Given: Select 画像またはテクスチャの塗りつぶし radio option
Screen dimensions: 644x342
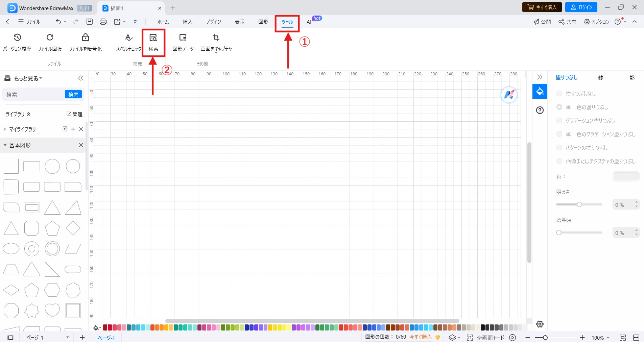Looking at the screenshot, I should click(559, 161).
